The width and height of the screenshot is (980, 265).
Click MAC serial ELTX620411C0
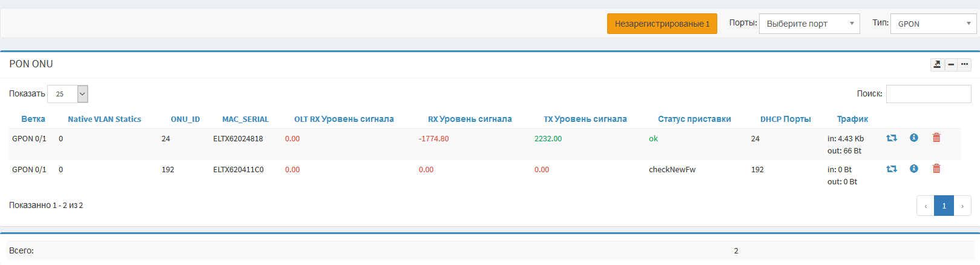pos(238,170)
